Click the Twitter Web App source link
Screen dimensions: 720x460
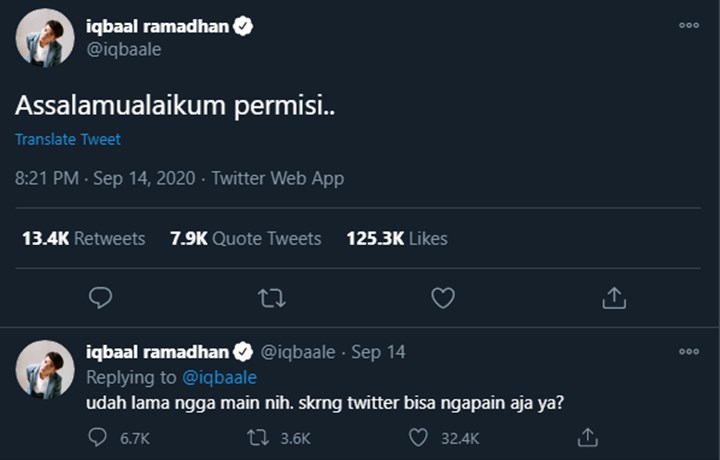point(277,179)
